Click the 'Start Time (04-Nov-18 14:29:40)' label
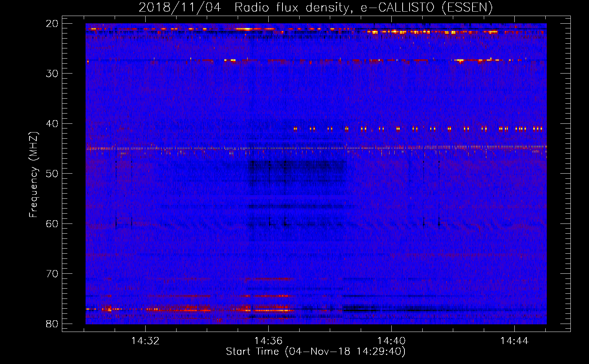This screenshot has width=589, height=364. coord(316,352)
